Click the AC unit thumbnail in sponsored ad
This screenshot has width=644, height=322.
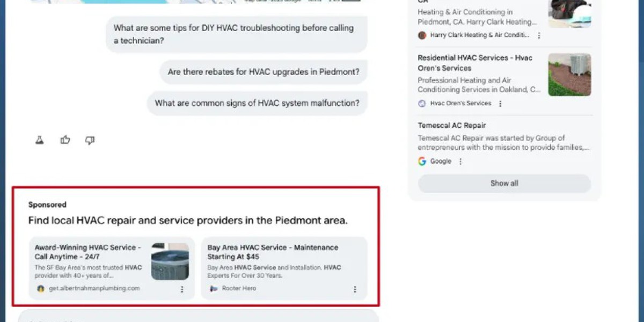point(170,261)
